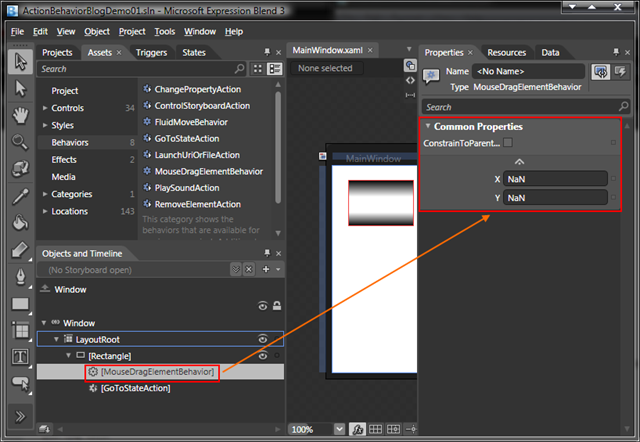Select the TextBlock text tool

point(20,356)
